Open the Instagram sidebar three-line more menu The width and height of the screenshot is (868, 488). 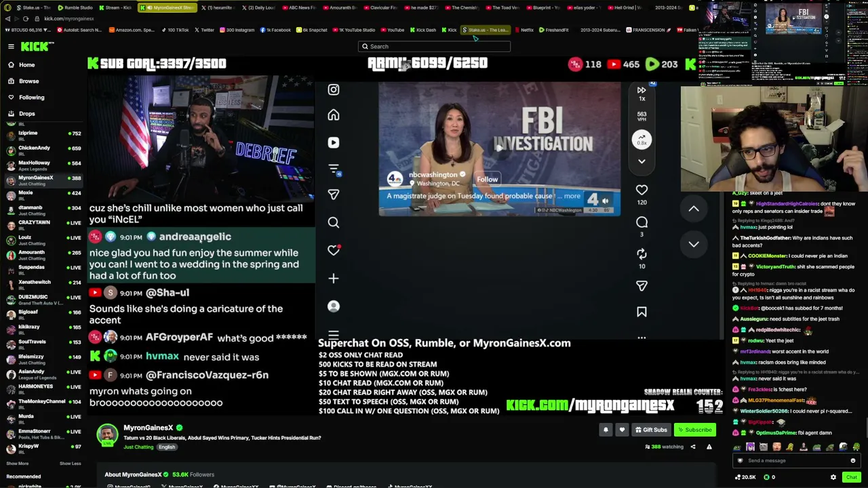tap(333, 334)
